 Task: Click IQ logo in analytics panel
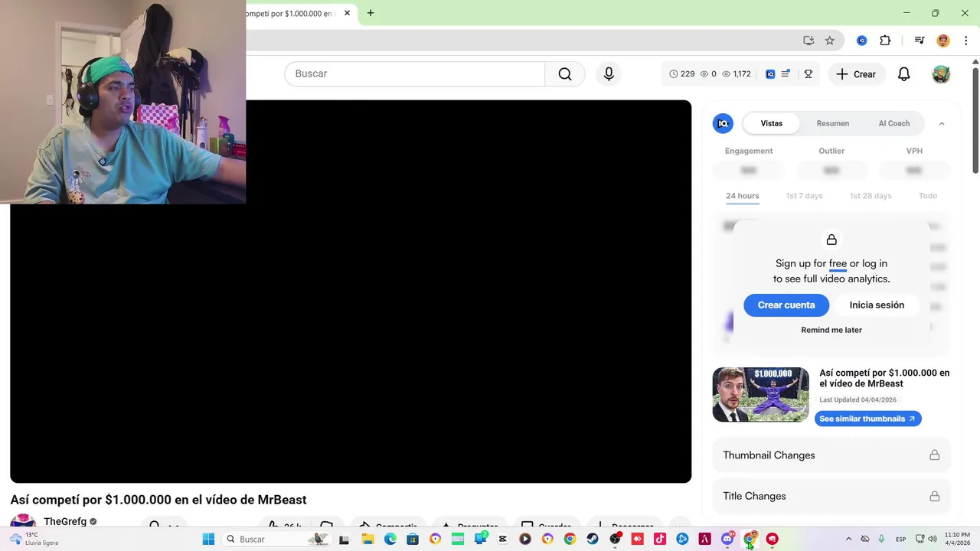click(x=723, y=123)
